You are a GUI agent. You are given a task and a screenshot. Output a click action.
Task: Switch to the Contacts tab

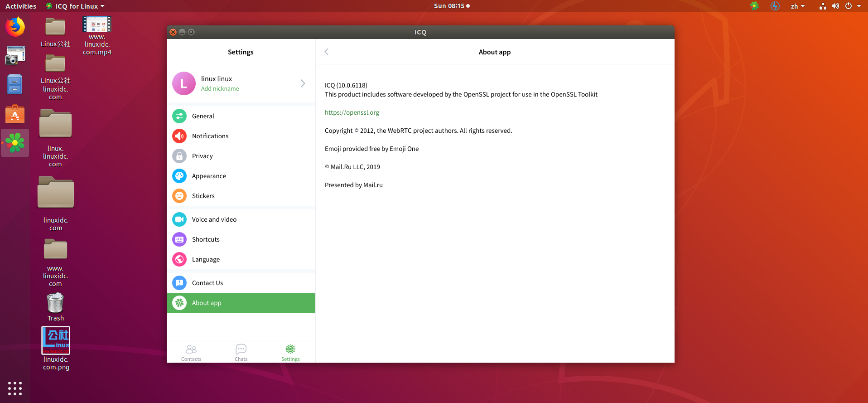coord(191,352)
